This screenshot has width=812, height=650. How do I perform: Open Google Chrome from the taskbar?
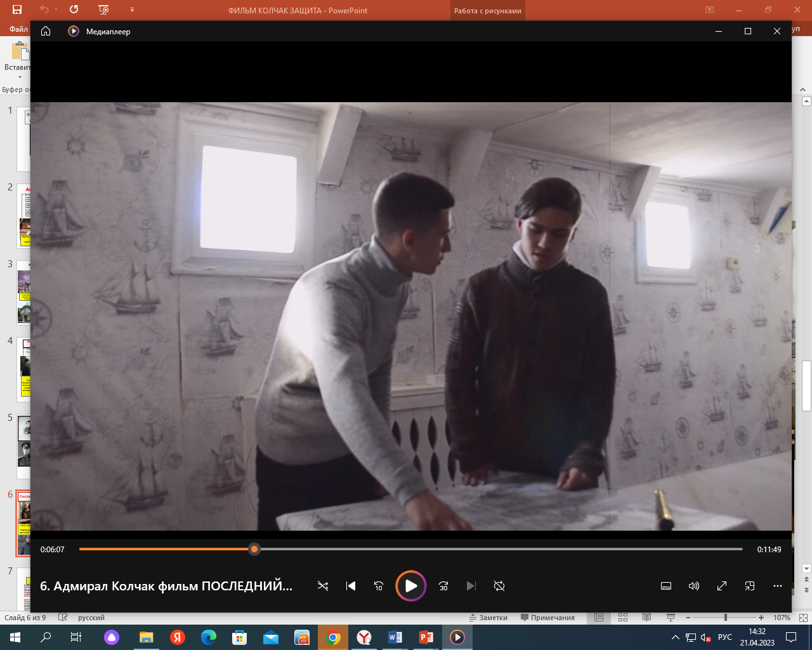coord(332,637)
